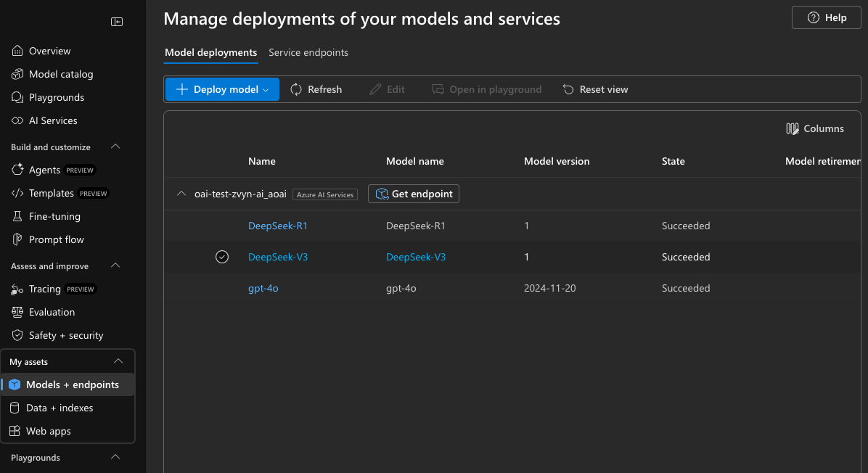
Task: Refresh the deployments list
Action: 316,89
